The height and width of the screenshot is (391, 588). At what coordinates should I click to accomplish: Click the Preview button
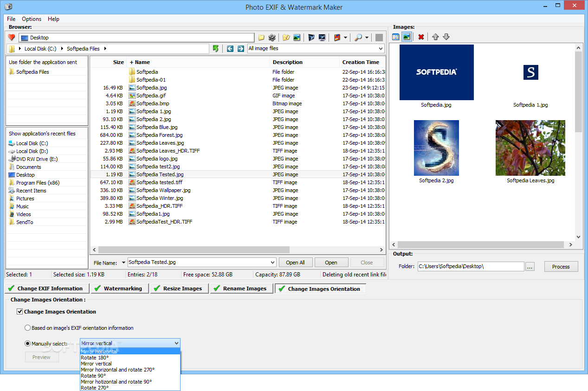click(x=41, y=357)
